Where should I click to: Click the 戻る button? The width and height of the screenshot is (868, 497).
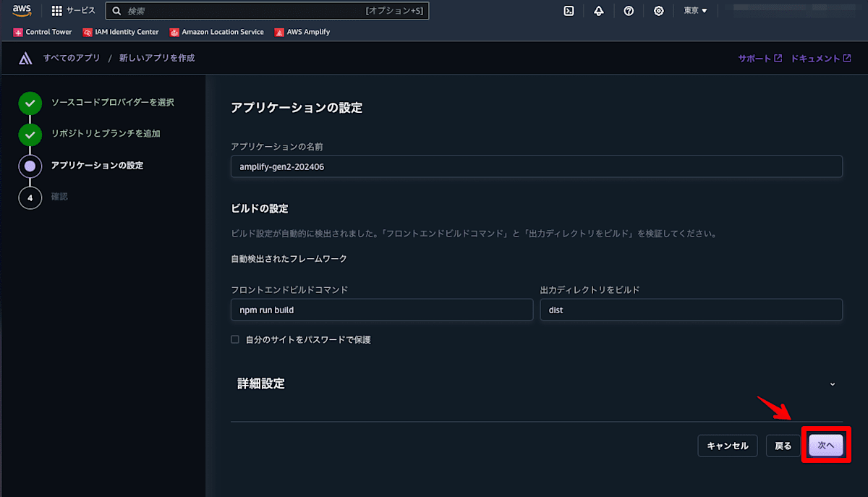point(783,446)
